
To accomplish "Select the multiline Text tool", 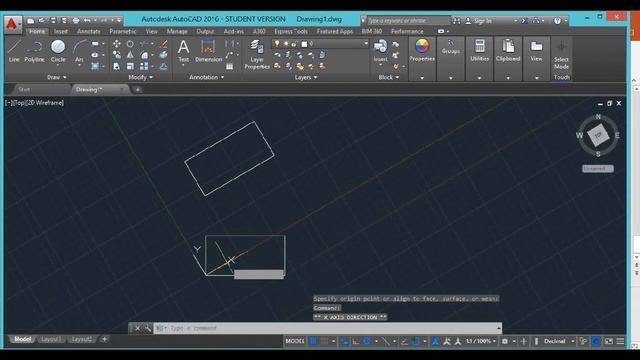I will pyautogui.click(x=184, y=51).
